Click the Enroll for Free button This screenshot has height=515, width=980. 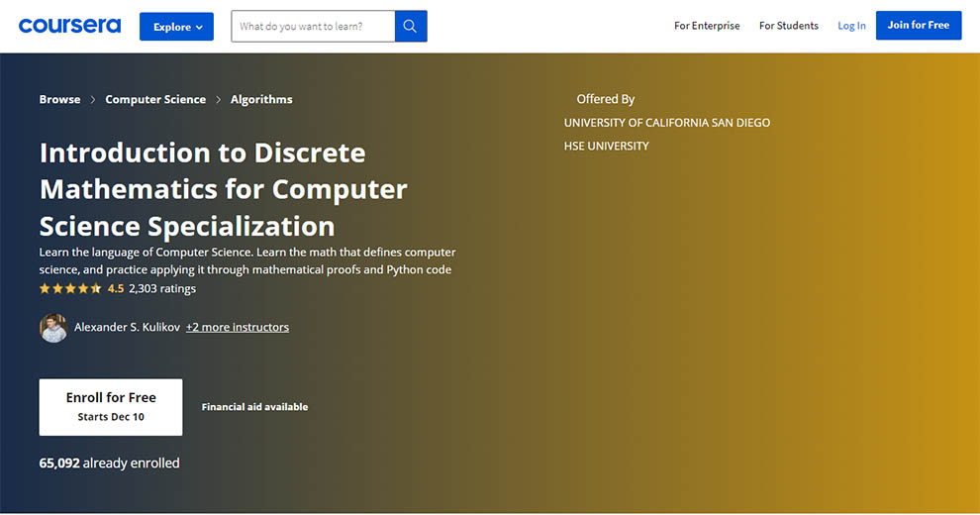111,406
